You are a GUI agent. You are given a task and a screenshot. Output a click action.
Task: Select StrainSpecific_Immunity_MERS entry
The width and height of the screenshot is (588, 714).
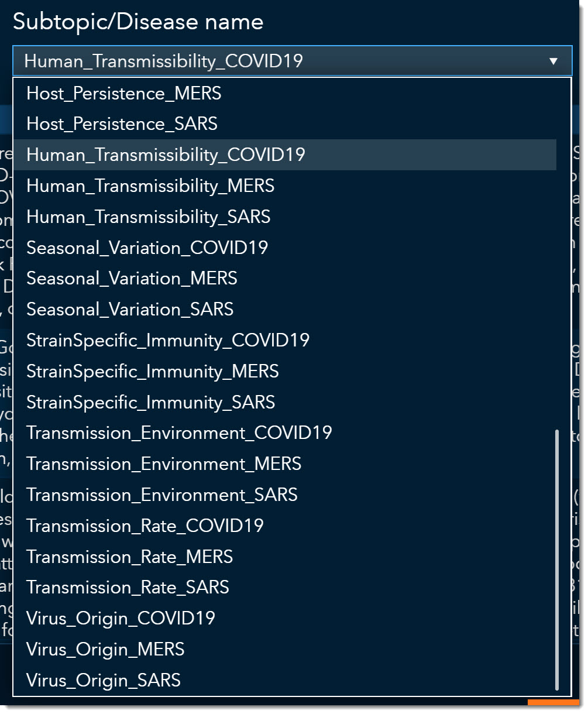pyautogui.click(x=153, y=372)
